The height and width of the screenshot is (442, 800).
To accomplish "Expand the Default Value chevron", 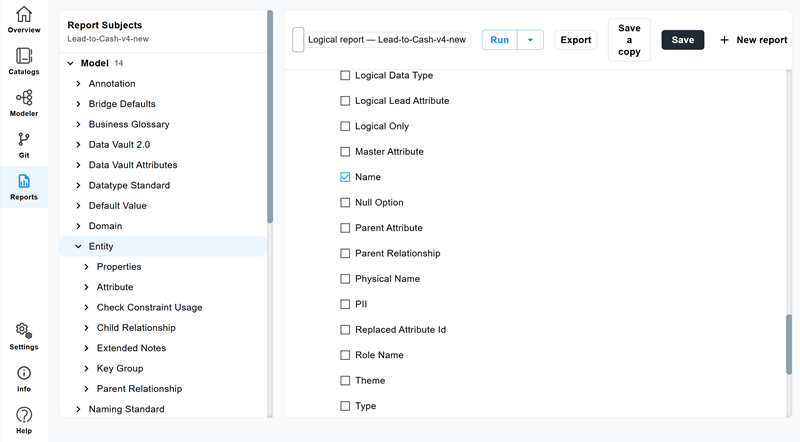I will (79, 206).
